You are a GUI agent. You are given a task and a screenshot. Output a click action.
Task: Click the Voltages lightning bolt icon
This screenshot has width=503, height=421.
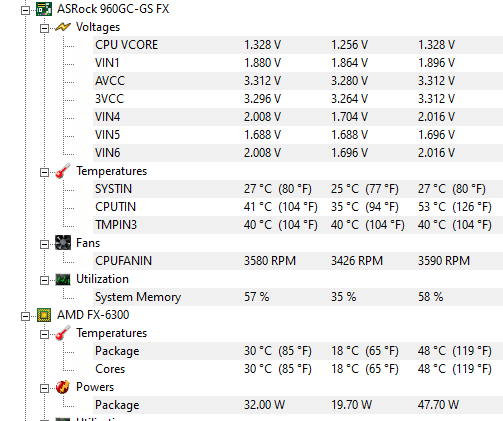[63, 27]
